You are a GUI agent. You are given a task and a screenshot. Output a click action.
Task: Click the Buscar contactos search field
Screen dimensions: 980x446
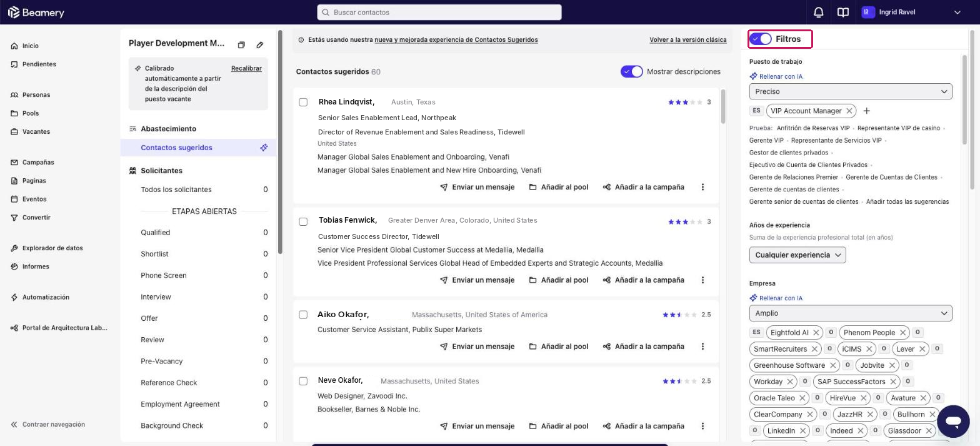point(439,13)
